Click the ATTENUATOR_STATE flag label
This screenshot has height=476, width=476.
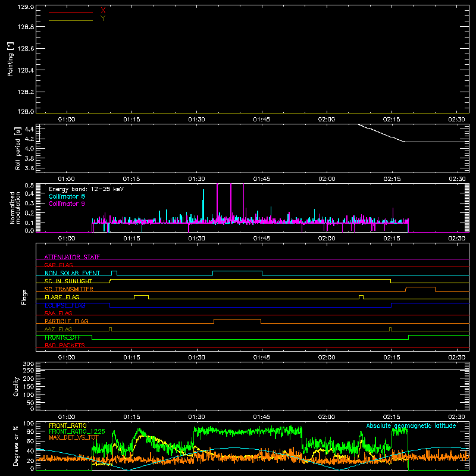point(72,257)
